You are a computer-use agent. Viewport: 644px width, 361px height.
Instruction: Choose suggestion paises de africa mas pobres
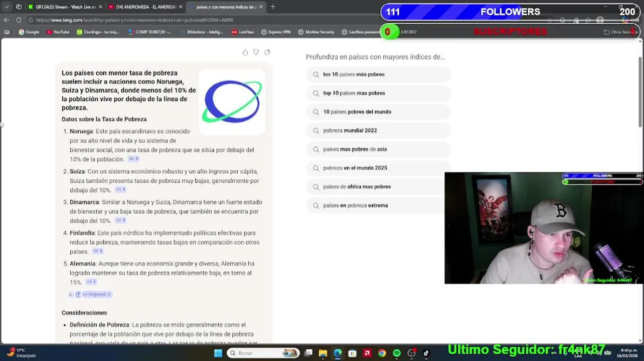click(378, 187)
